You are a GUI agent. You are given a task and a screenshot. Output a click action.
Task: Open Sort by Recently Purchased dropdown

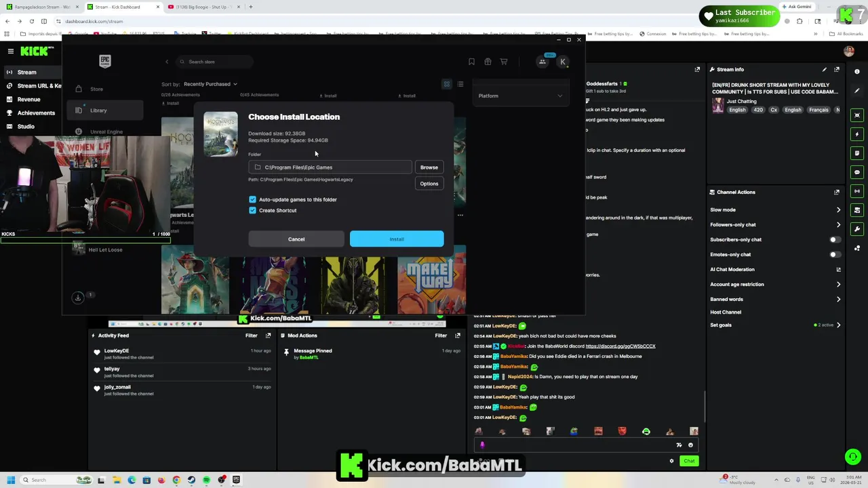click(x=210, y=84)
